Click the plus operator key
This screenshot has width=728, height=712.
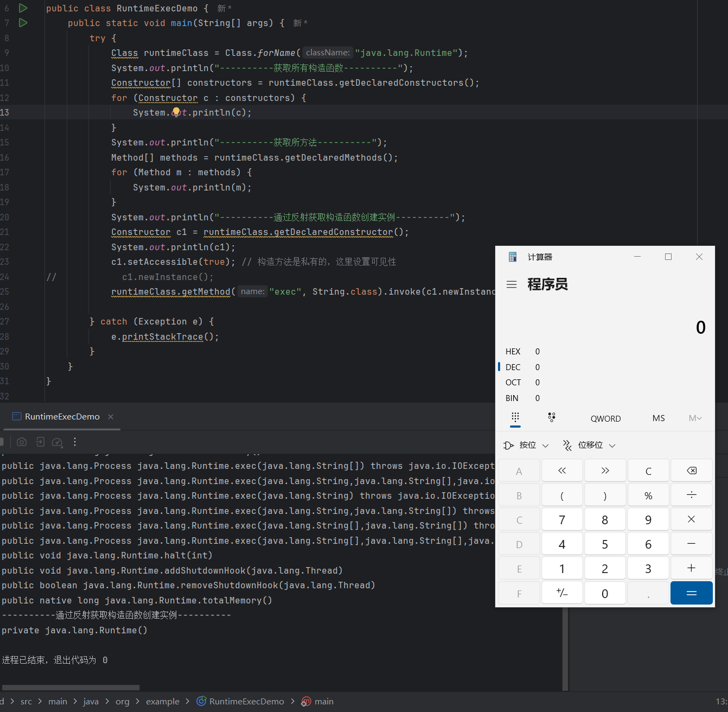692,568
